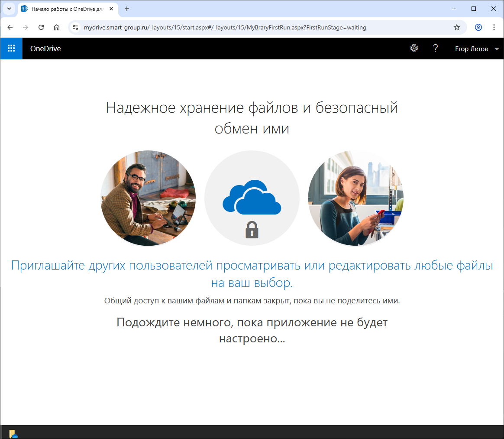Close the OneDrive browser tab
504x439 pixels.
111,9
